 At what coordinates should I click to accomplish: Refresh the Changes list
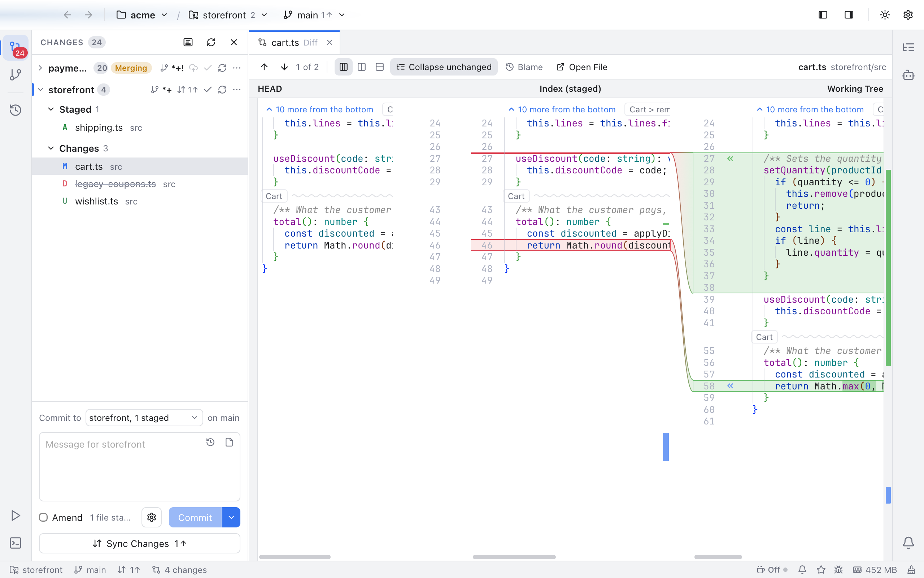(x=211, y=42)
